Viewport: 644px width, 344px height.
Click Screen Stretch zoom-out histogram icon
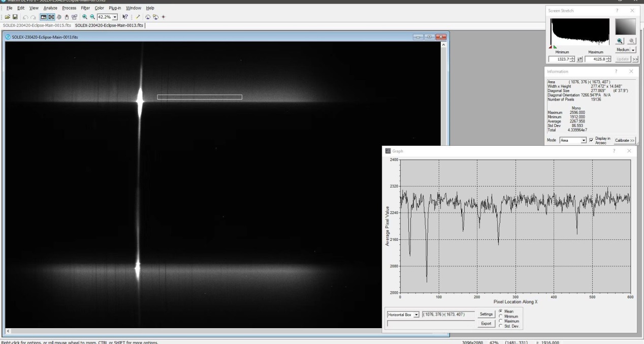point(631,41)
